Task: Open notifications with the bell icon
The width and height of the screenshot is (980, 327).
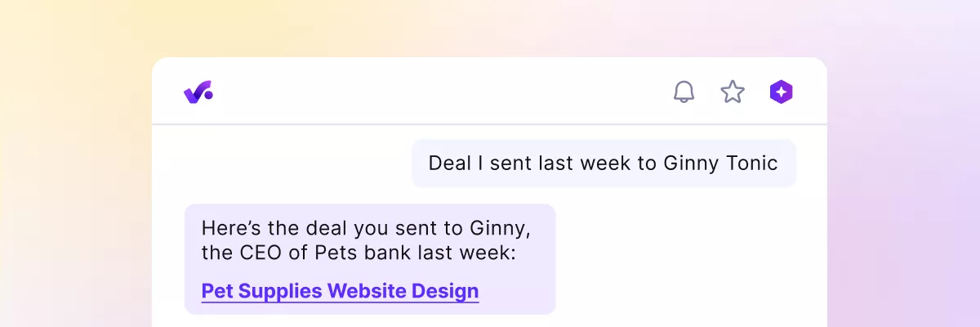Action: click(684, 92)
